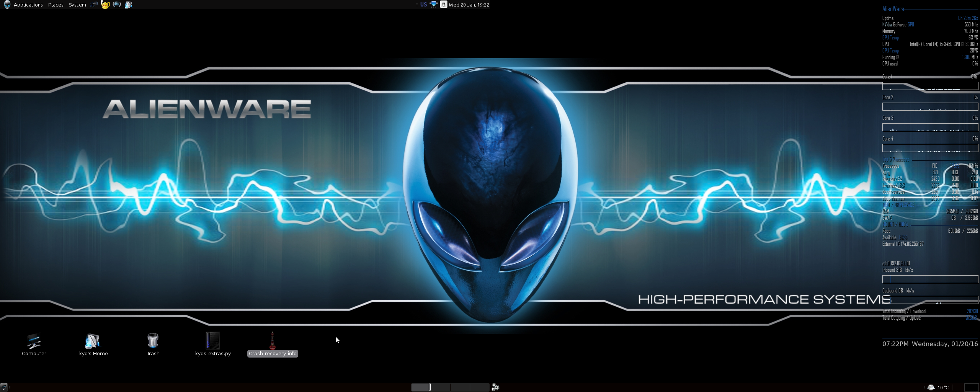Click the AlienWare title in system monitor
The height and width of the screenshot is (392, 980).
tap(893, 9)
